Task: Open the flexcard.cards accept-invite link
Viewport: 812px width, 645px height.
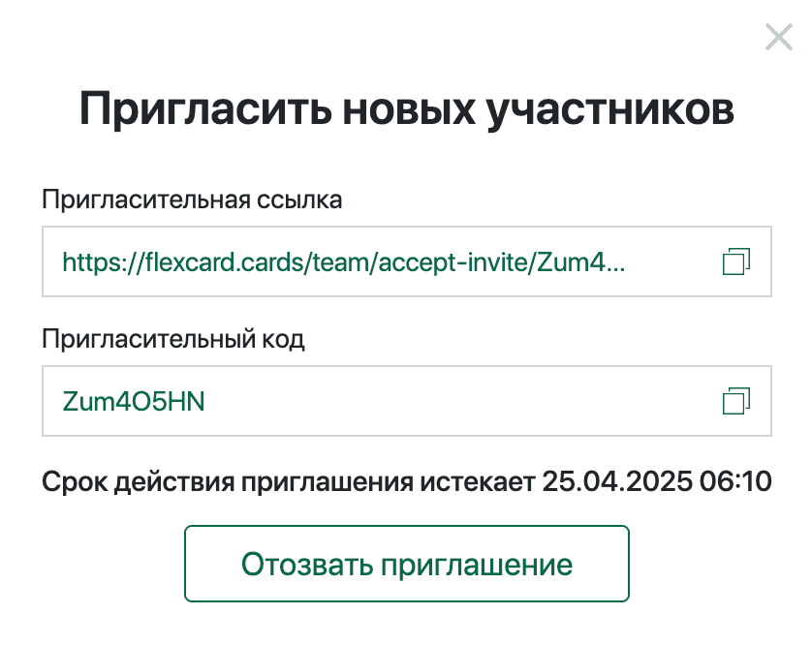Action: coord(344,261)
